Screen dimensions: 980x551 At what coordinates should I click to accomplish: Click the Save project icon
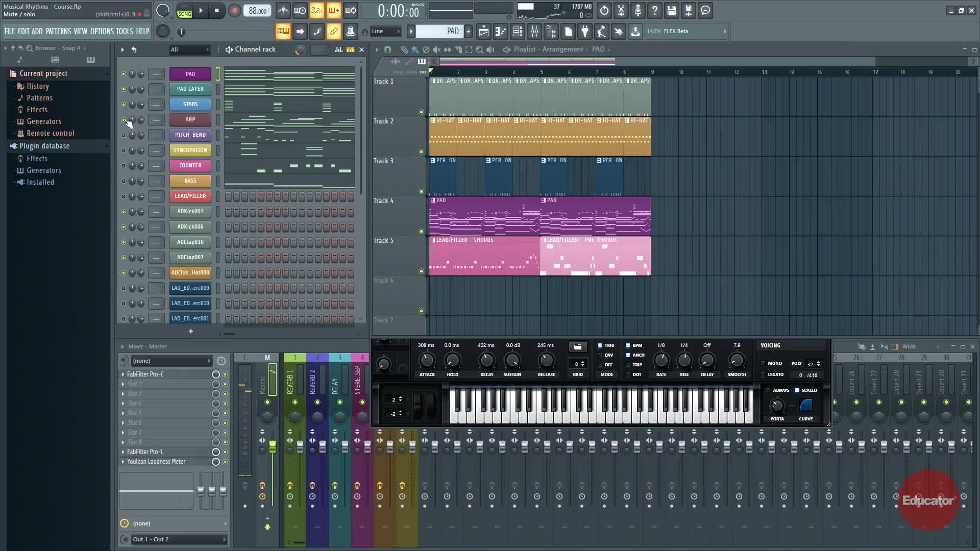click(x=671, y=11)
